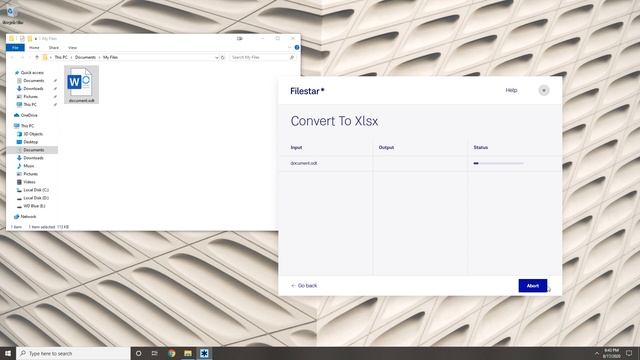
Task: Select the This PC root node below OneDrive
Action: [x=27, y=126]
